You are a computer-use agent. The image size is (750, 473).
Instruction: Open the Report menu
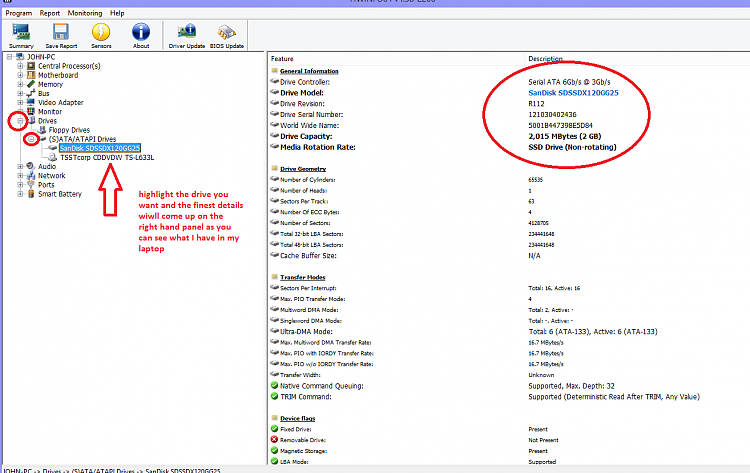click(50, 13)
